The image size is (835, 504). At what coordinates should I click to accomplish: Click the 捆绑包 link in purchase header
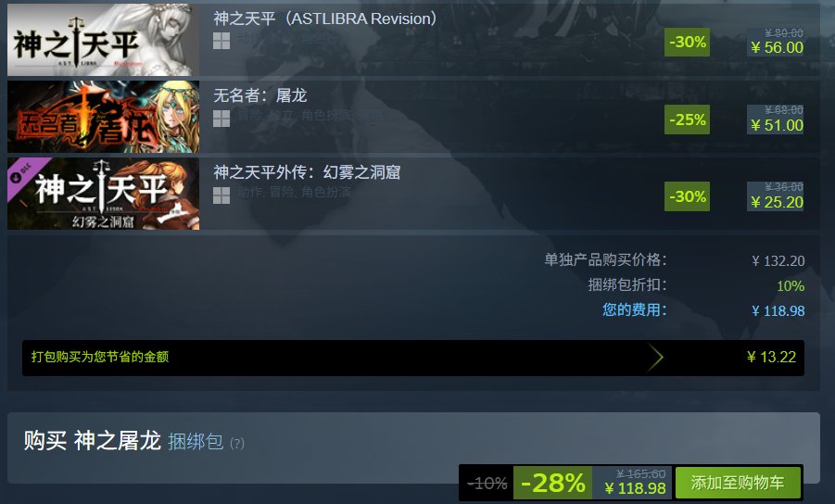tap(196, 441)
